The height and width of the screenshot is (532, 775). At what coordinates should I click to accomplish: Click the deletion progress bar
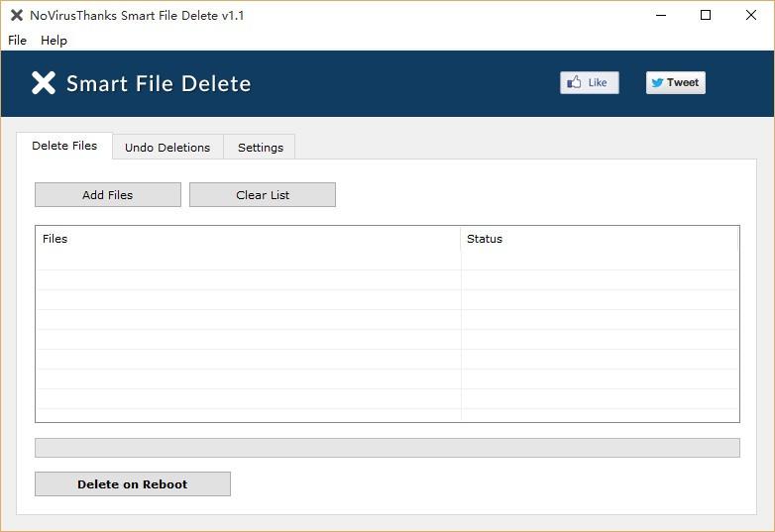387,448
